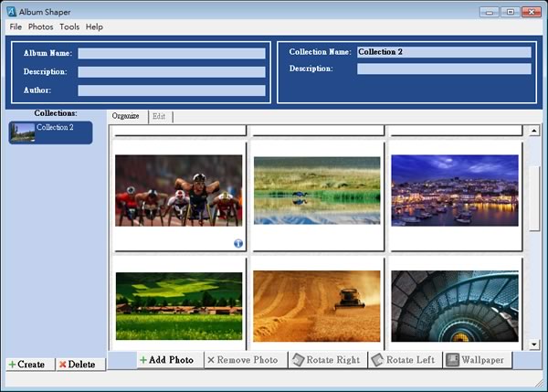Minimize the Album Shaper window

490,12
